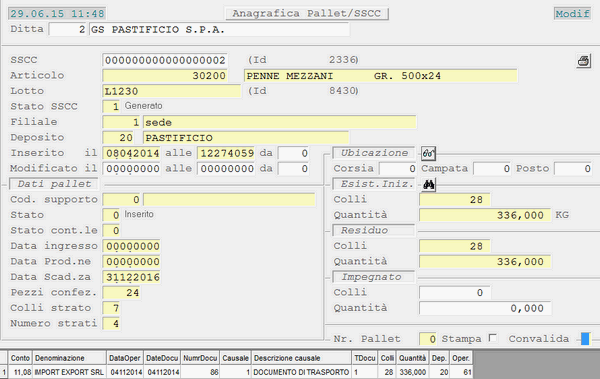Click the Oper. column header

point(461,358)
